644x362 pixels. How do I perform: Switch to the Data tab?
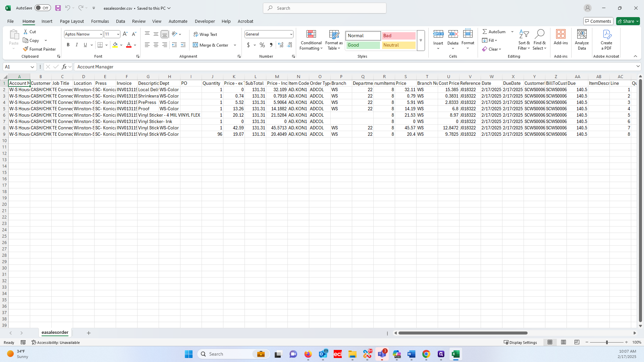point(120,21)
